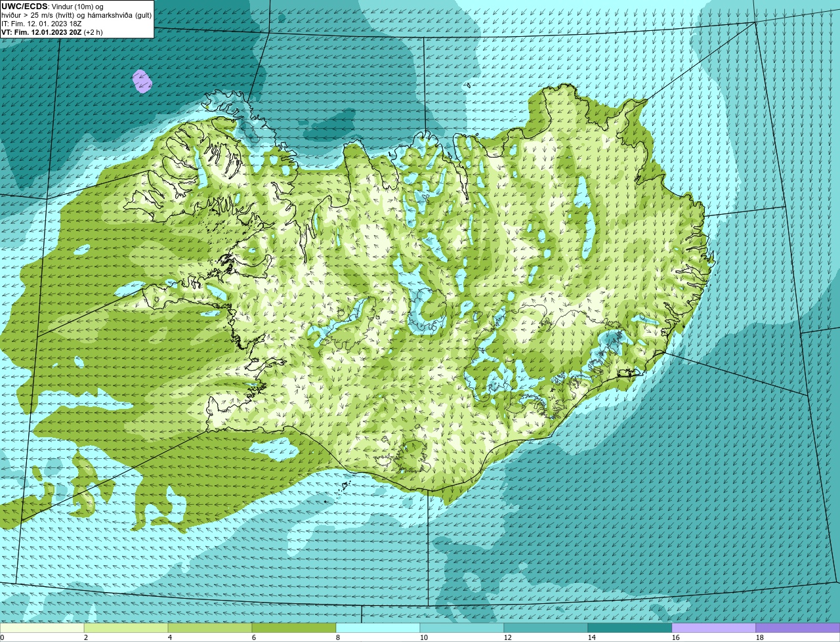Viewport: 840px width, 642px height.
Task: Click the legend scale label '10'
Action: coord(424,637)
